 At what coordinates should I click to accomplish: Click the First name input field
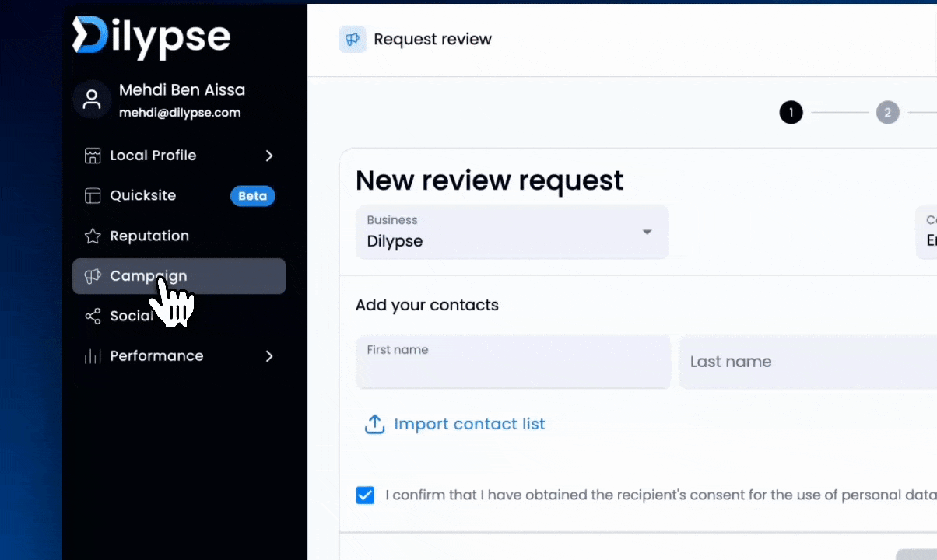[x=513, y=362]
